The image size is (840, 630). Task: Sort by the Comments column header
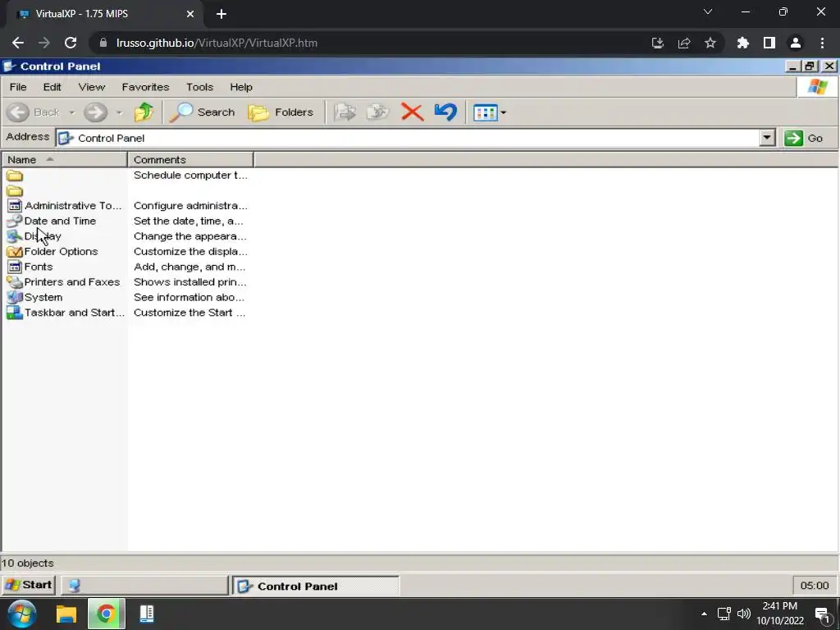[190, 160]
